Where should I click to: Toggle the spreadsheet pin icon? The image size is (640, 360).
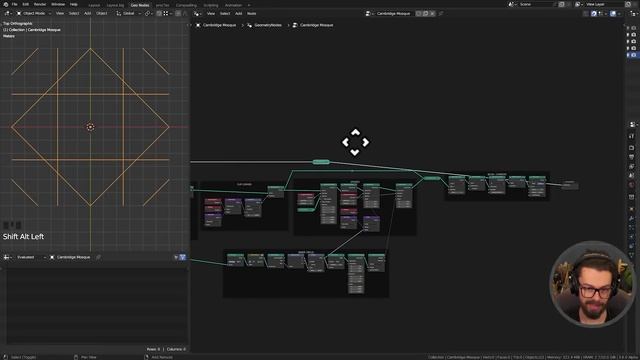point(98,257)
